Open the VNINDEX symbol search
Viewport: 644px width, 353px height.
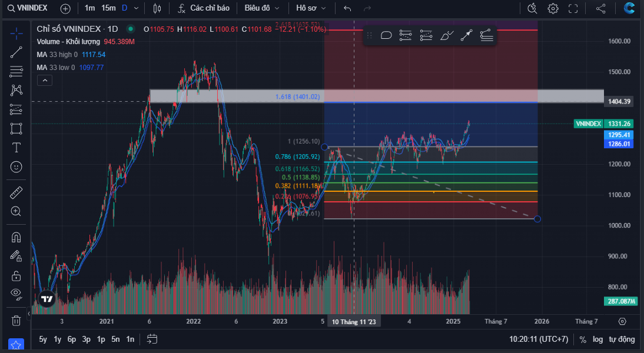(28, 8)
